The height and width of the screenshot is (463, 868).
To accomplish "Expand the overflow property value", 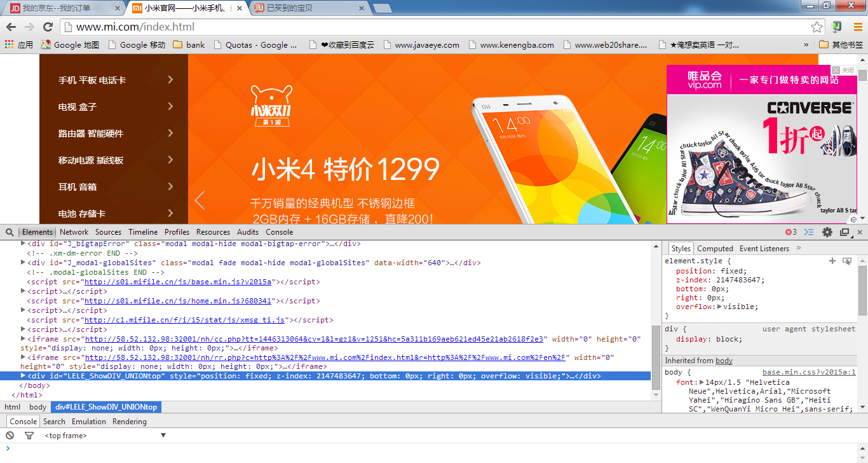I will click(719, 307).
